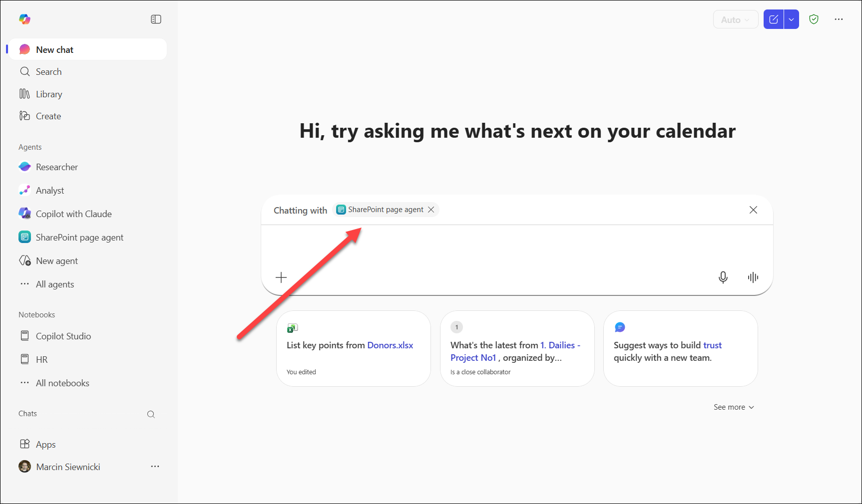Expand the arrow next to compose button
The width and height of the screenshot is (862, 504).
click(791, 19)
